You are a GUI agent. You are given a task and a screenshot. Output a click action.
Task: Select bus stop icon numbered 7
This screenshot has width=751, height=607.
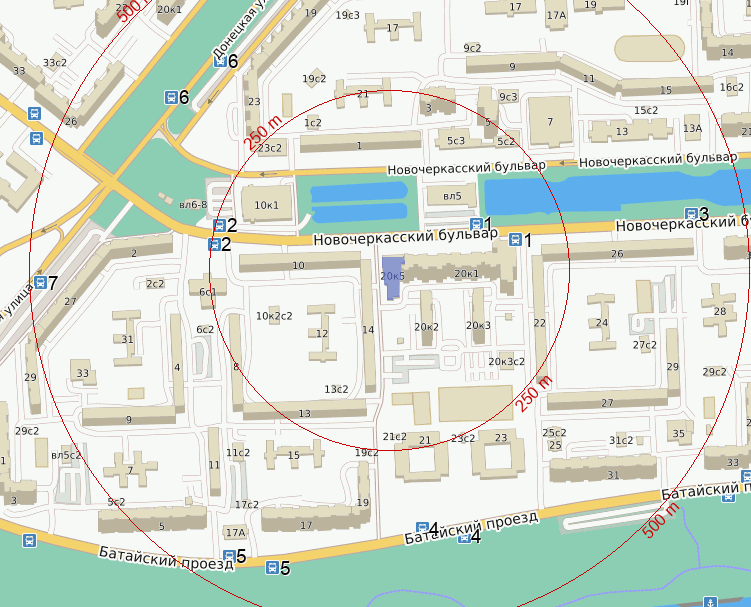tap(40, 282)
